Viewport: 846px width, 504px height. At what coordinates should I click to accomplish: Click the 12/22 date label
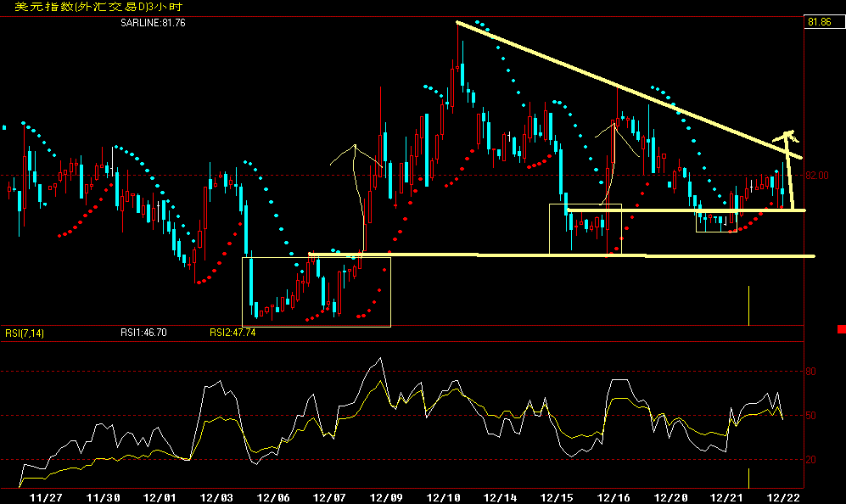(783, 497)
